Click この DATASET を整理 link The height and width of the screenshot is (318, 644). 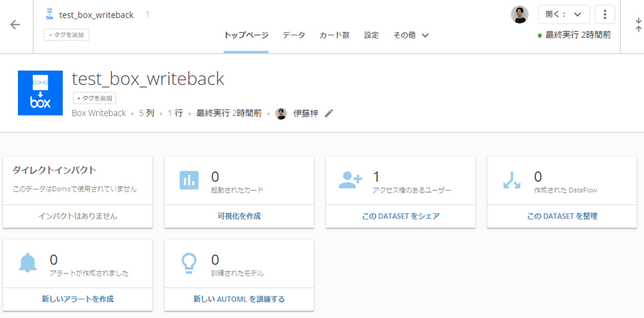coord(562,216)
